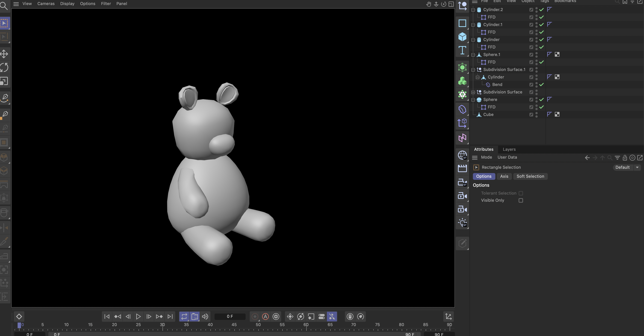Screen dimensions: 644x336
Task: Open the Default dropdown next to Rectangle Selection
Action: 637,167
